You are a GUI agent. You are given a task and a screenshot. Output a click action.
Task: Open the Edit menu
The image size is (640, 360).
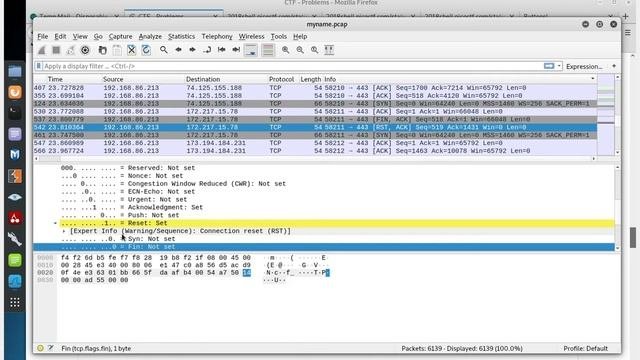coord(60,36)
